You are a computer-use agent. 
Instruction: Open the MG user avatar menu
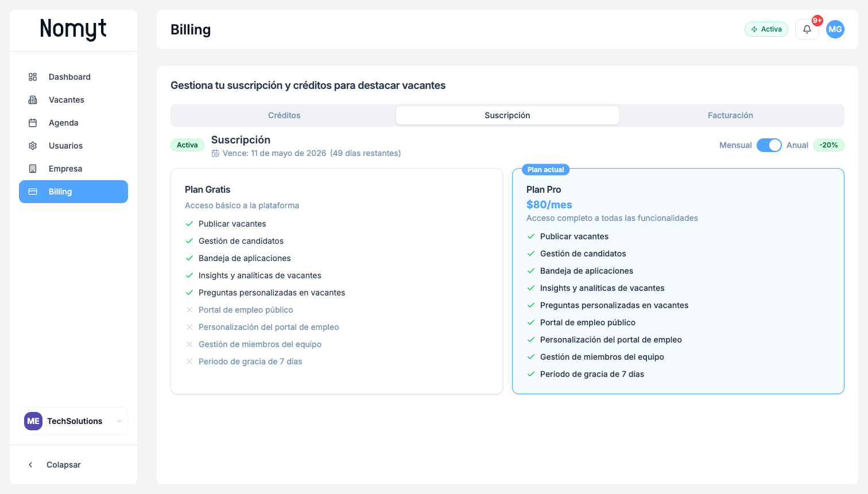click(835, 29)
